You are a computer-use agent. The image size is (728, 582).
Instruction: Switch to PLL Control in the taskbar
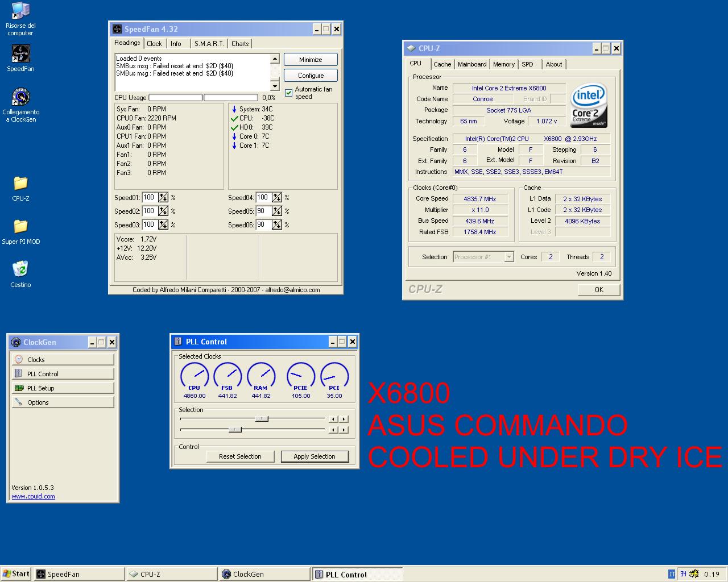(358, 574)
